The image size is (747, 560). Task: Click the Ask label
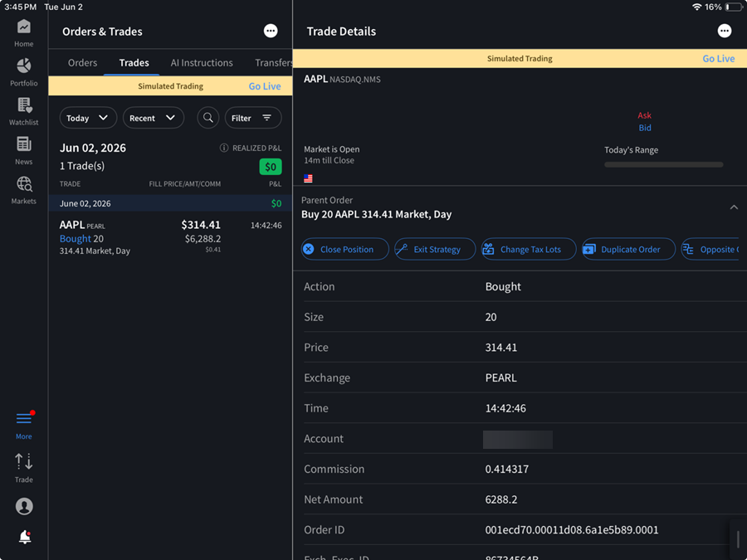pos(645,115)
